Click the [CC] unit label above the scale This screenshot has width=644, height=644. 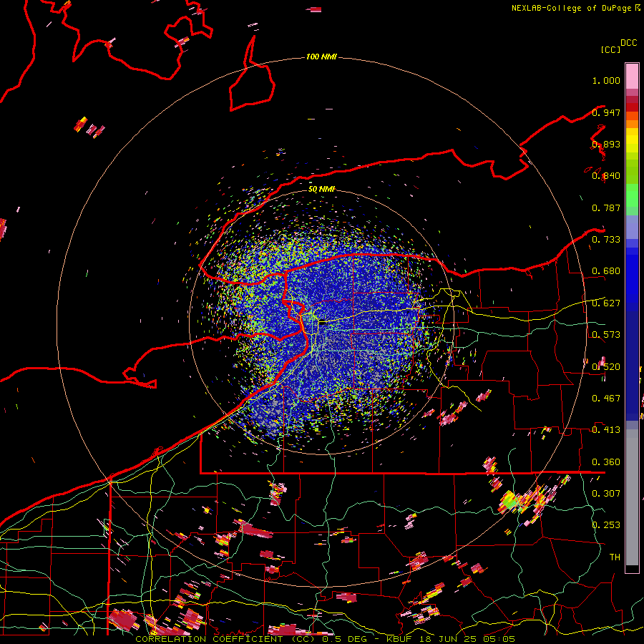point(610,49)
